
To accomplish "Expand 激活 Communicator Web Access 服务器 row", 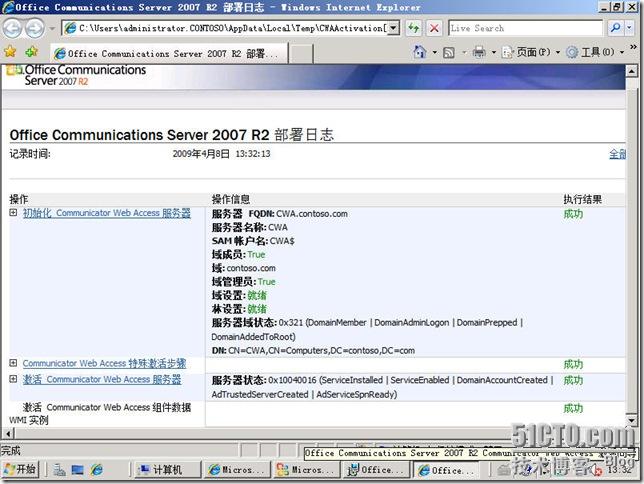I will point(13,379).
